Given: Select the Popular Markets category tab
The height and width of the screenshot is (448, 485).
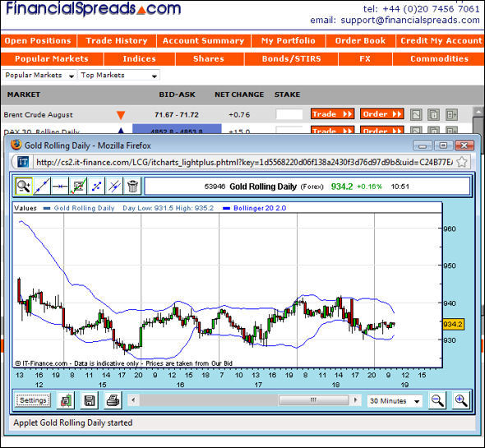Looking at the screenshot, I should coord(52,59).
